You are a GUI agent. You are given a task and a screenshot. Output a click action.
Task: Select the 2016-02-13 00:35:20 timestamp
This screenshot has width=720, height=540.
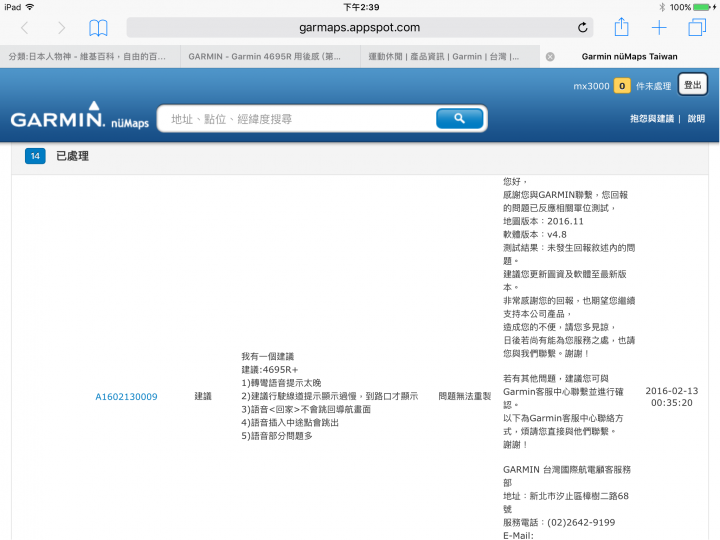pos(672,397)
